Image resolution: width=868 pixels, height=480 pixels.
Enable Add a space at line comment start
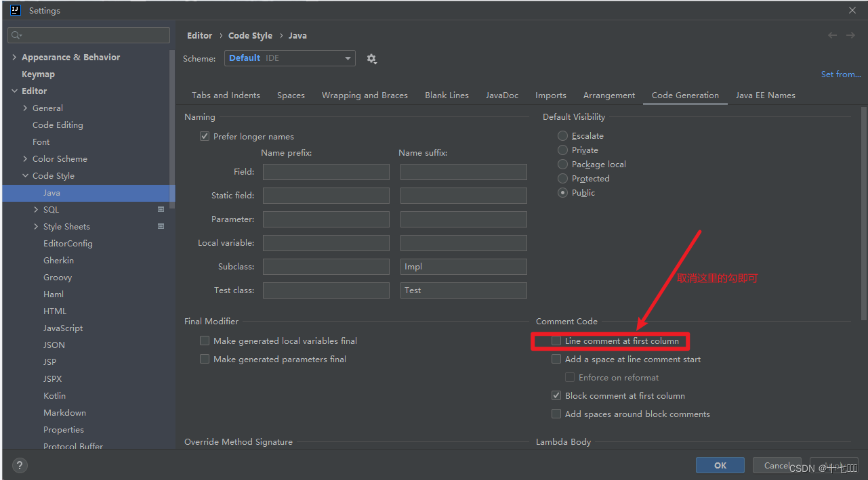tap(556, 359)
